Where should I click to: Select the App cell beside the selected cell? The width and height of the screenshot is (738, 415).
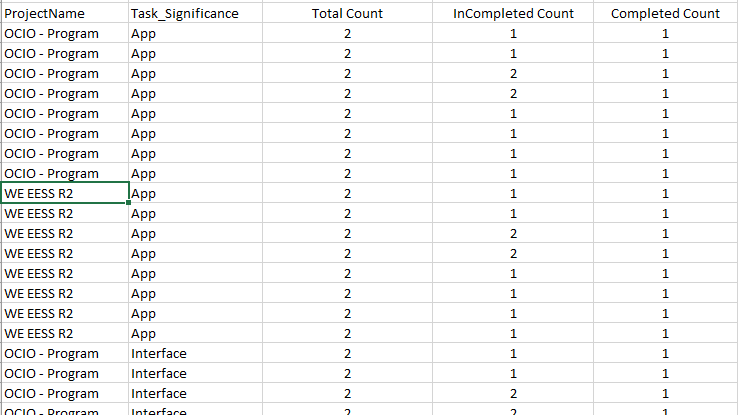tap(195, 193)
